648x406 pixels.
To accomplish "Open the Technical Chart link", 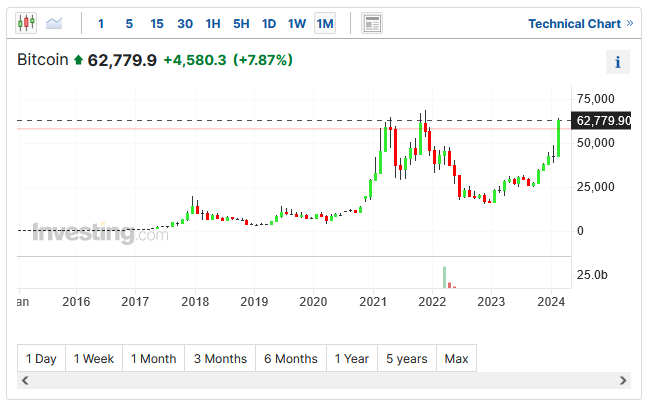I will (581, 24).
